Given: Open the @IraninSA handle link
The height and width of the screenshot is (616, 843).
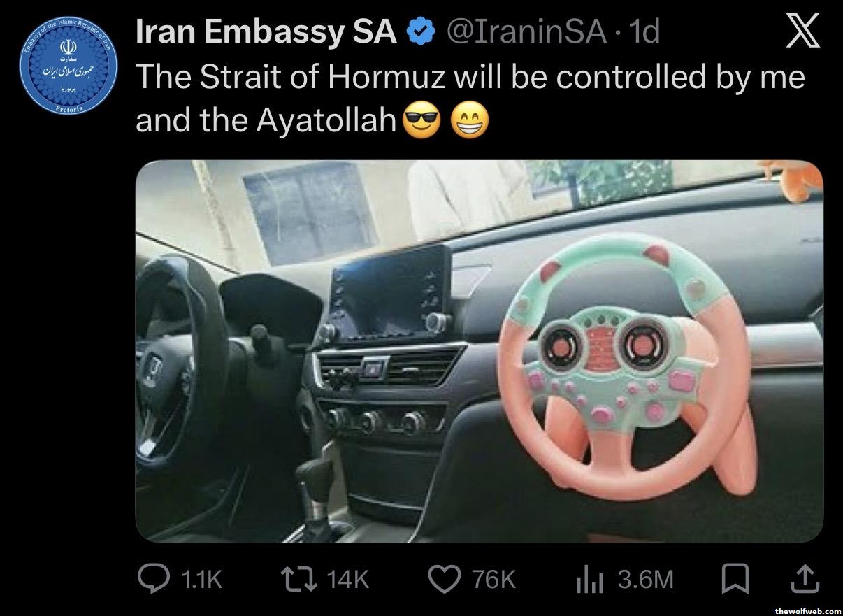Looking at the screenshot, I should coord(525,33).
